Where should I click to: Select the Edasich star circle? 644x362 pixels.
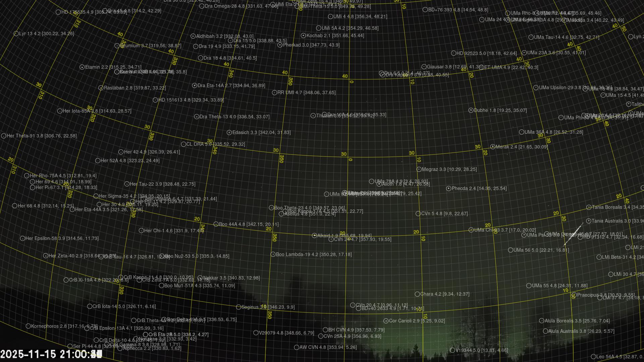click(x=229, y=132)
